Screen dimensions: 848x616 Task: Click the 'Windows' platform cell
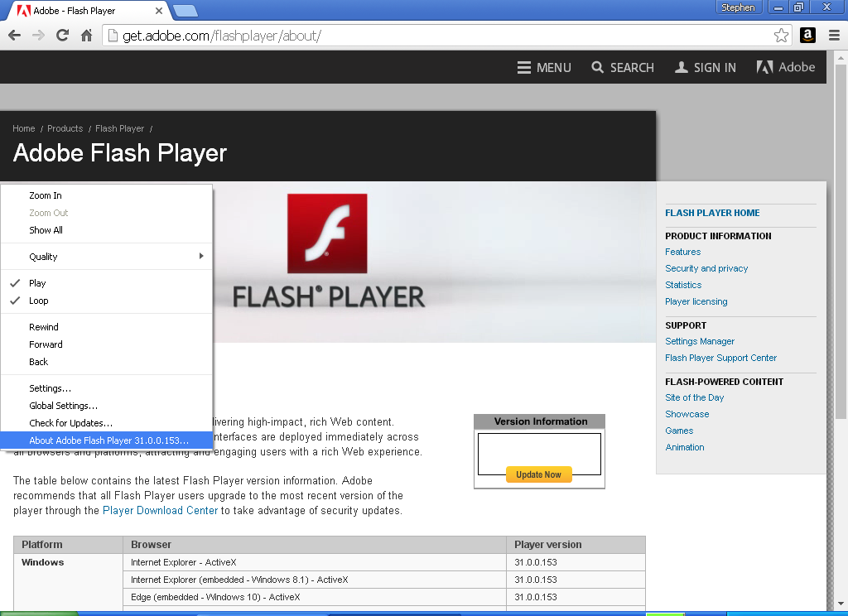[68, 583]
